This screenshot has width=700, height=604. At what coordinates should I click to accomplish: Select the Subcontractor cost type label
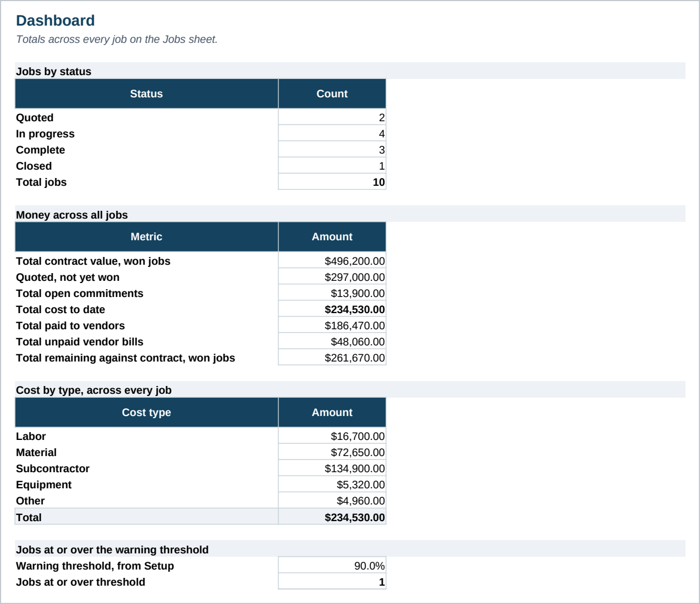pyautogui.click(x=53, y=468)
